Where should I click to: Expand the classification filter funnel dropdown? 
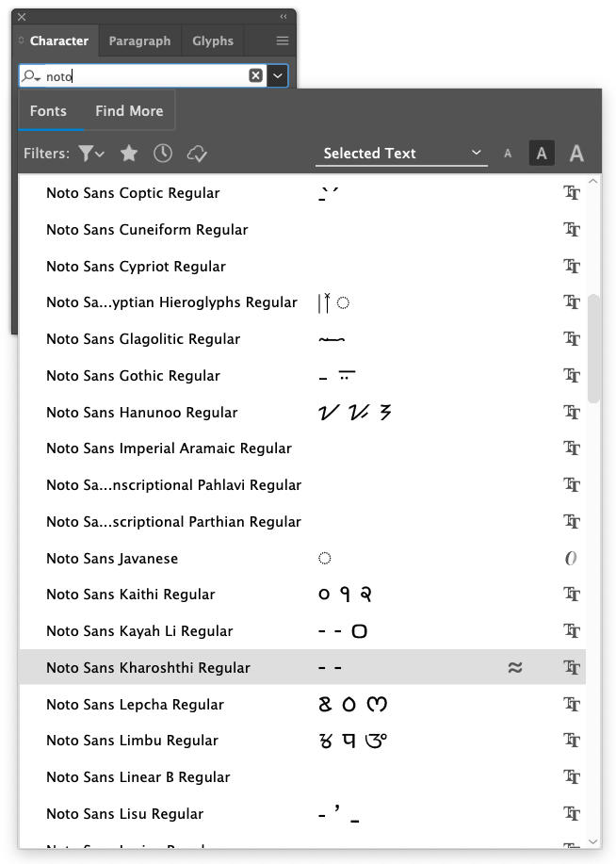91,154
